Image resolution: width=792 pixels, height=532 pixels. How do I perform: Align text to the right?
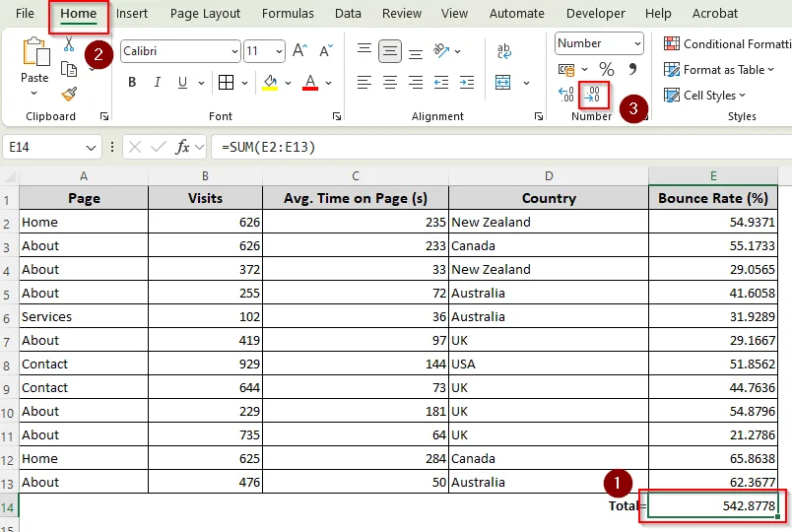416,82
